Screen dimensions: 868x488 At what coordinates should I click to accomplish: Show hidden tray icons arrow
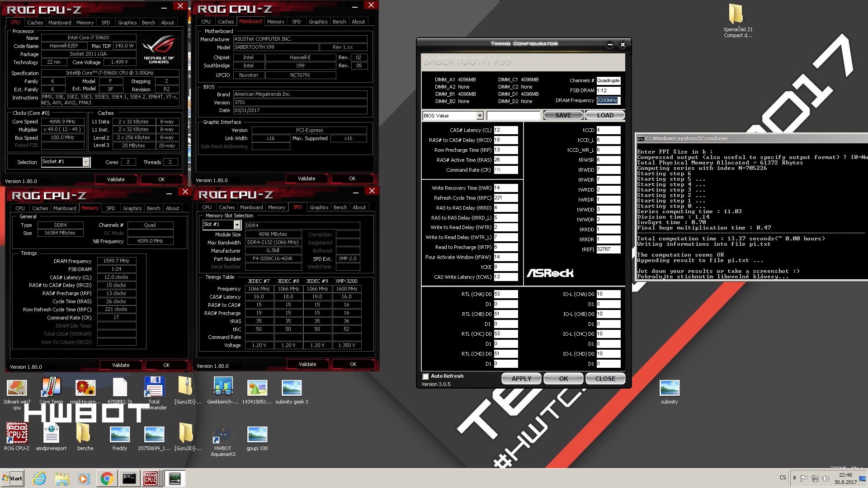tap(794, 478)
